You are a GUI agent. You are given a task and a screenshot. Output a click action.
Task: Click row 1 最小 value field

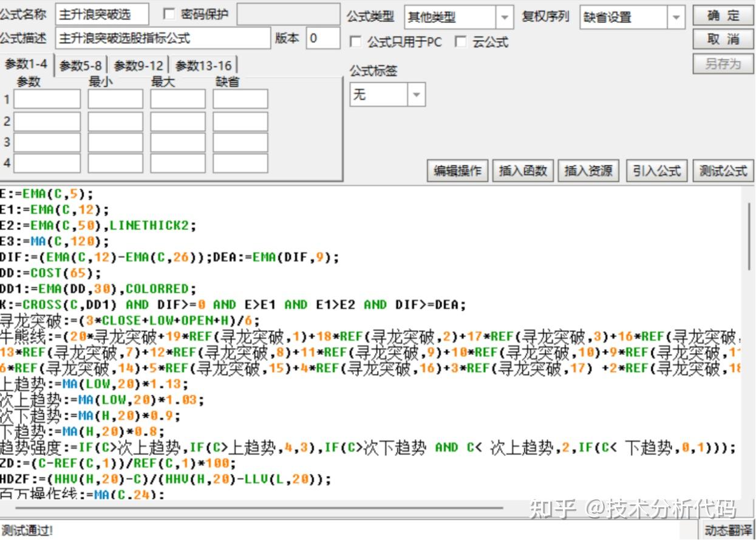116,100
